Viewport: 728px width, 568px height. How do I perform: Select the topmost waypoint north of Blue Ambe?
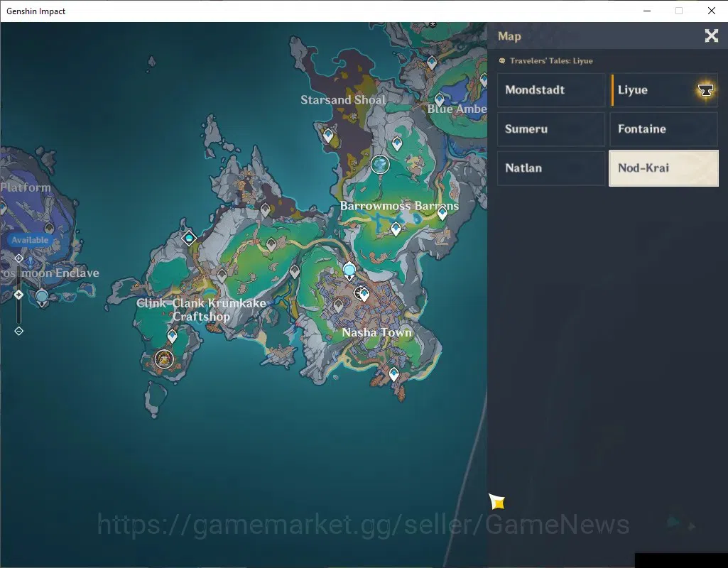point(432,62)
